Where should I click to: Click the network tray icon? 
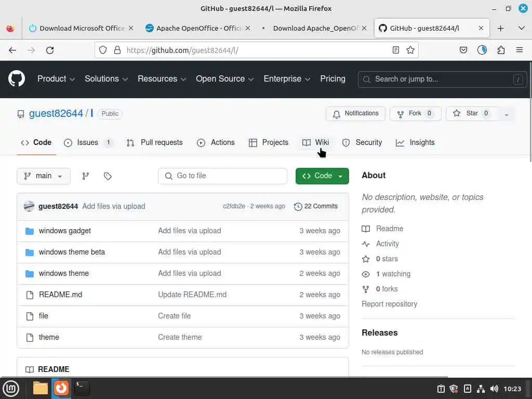[x=481, y=389]
